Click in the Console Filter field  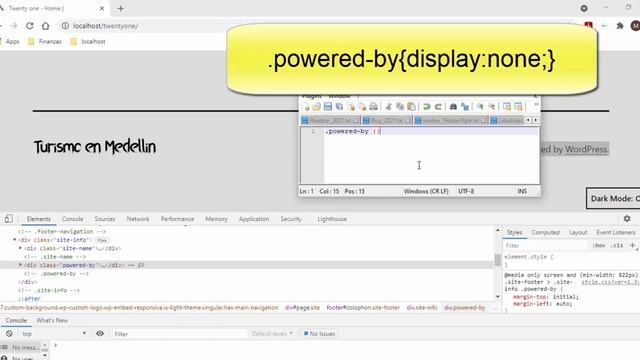pos(180,333)
